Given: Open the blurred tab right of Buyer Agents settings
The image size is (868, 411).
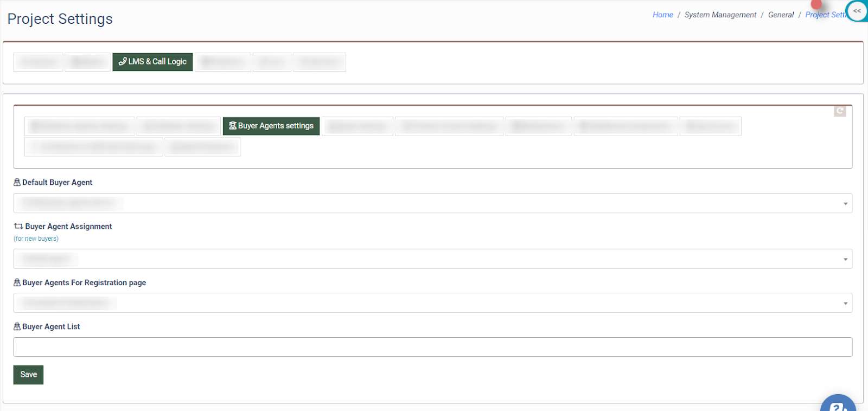Looking at the screenshot, I should click(x=357, y=126).
